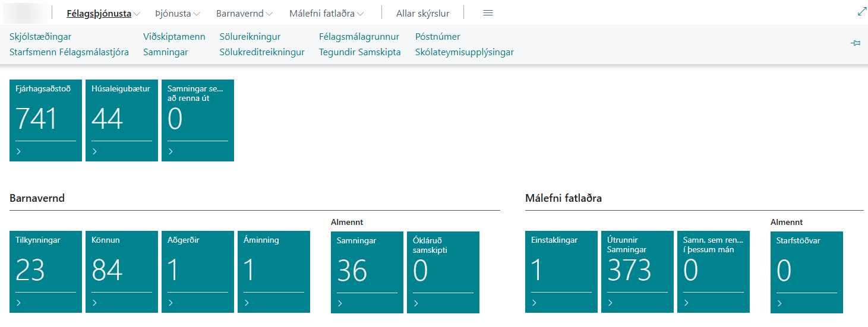868x327 pixels.
Task: Open the Skjólstæðingar link
Action: point(40,37)
